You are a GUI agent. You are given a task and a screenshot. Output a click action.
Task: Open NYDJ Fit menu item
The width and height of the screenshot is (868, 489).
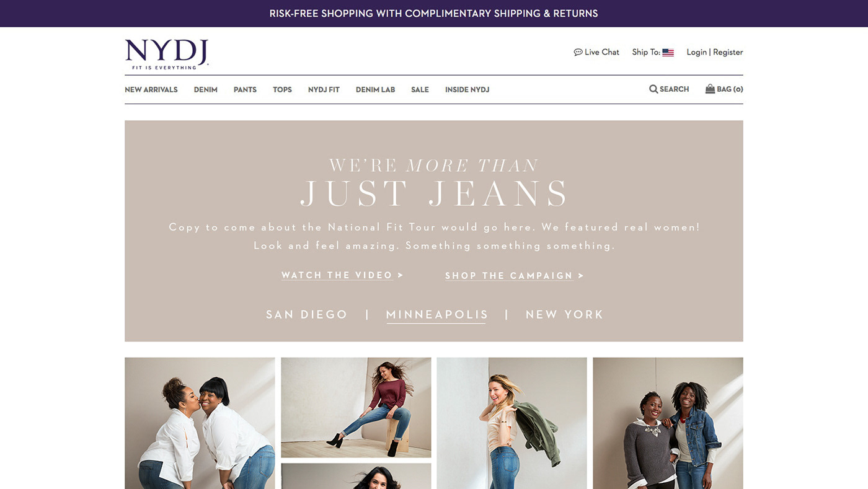[324, 90]
